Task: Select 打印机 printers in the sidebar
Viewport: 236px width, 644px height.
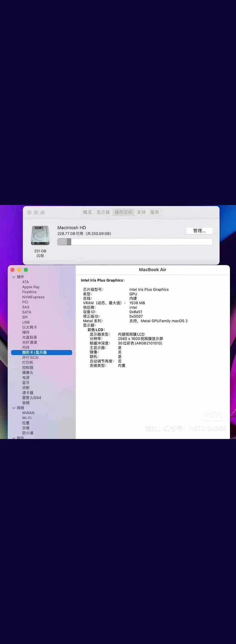Action: (28, 363)
